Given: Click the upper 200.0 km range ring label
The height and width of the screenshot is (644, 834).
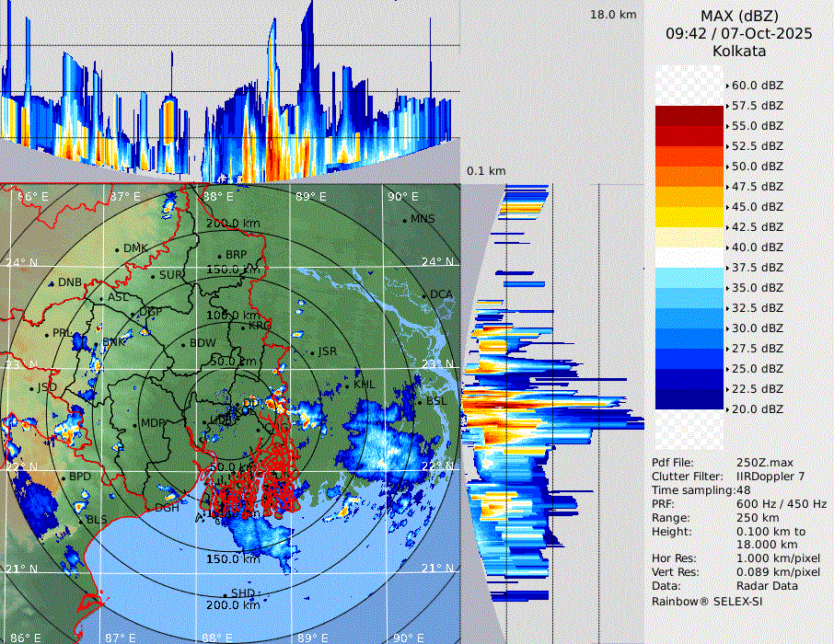Looking at the screenshot, I should click(x=232, y=224).
